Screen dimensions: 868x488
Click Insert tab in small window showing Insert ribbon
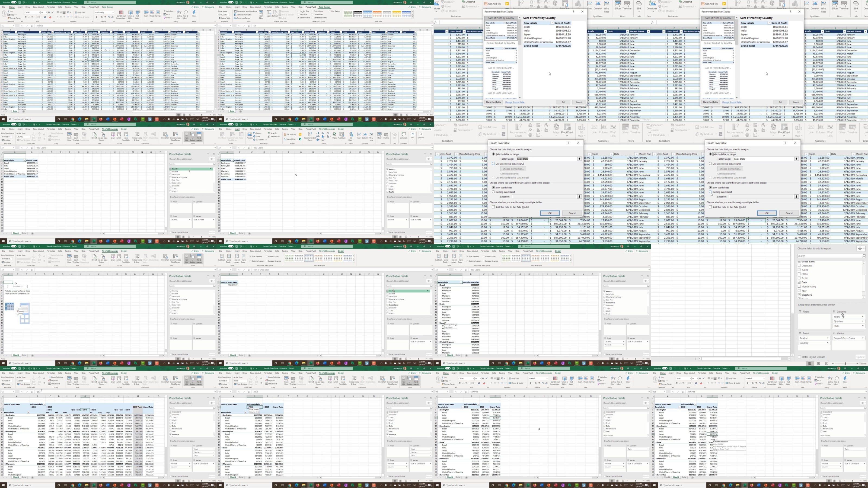coord(237,129)
